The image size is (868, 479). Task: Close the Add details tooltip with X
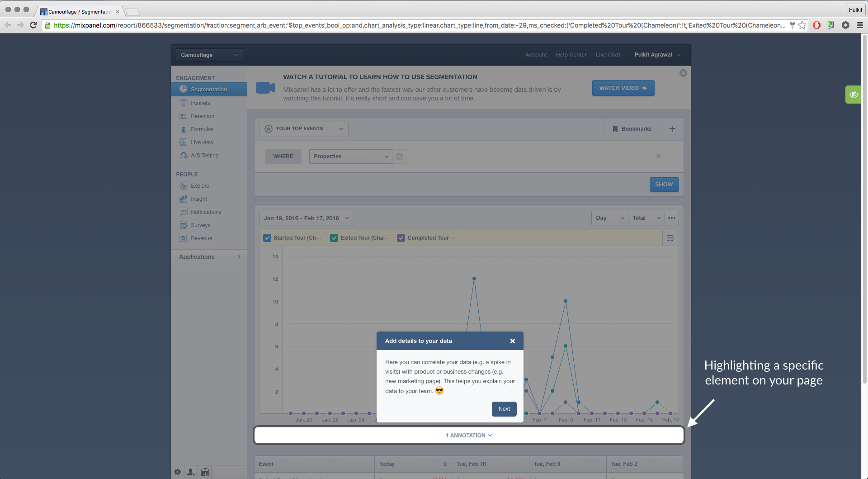tap(513, 341)
